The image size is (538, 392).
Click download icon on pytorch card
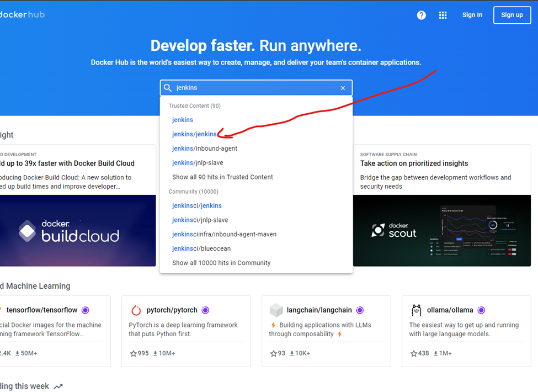(155, 353)
